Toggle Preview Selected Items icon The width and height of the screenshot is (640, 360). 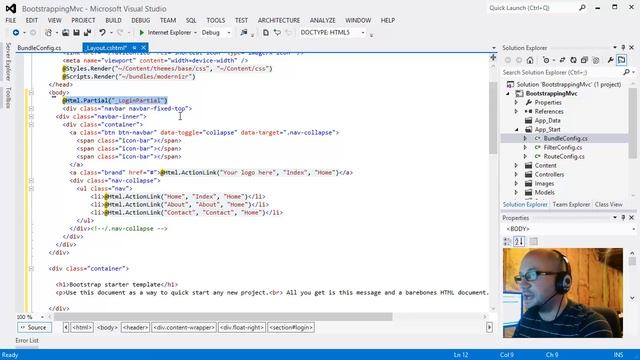(x=622, y=60)
